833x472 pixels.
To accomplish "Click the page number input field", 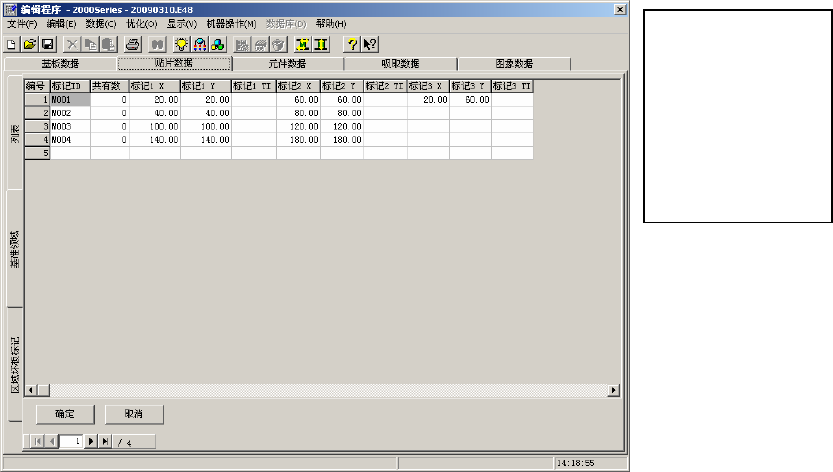I will click(x=70, y=441).
